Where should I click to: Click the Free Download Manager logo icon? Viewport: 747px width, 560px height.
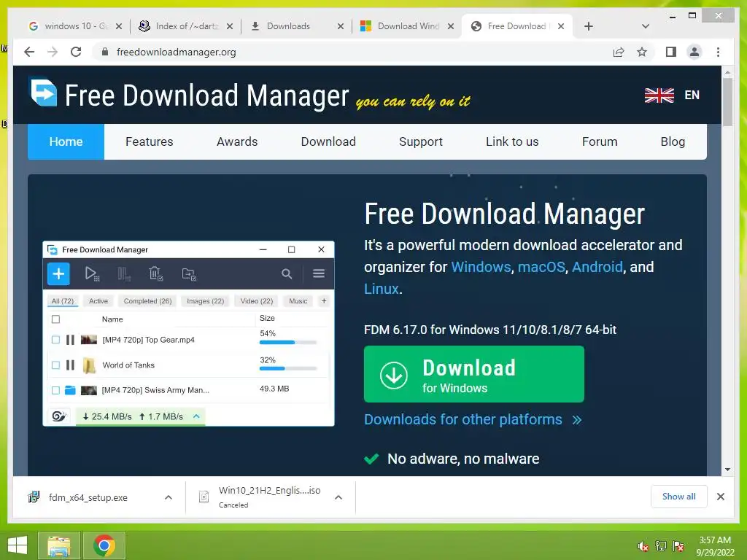pyautogui.click(x=43, y=93)
